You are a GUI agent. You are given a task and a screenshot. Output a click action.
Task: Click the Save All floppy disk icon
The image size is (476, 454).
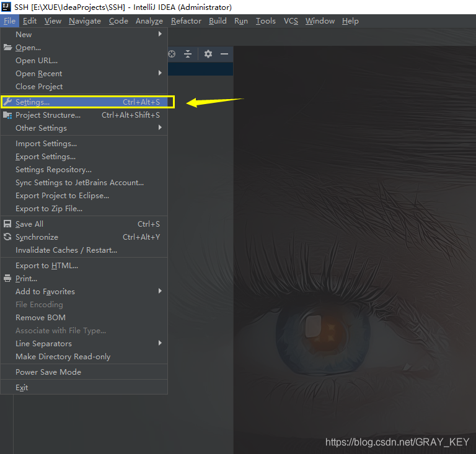pyautogui.click(x=7, y=224)
